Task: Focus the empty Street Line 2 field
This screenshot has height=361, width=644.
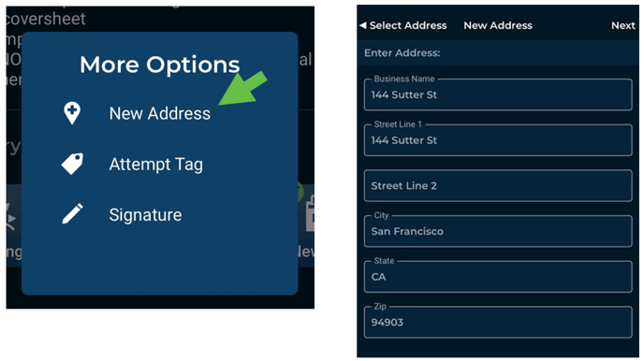Action: [x=498, y=186]
